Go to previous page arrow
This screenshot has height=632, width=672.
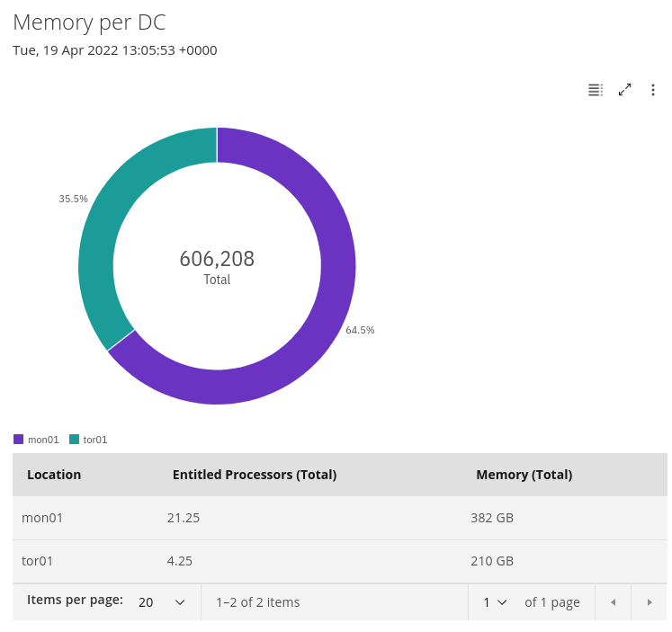613,602
